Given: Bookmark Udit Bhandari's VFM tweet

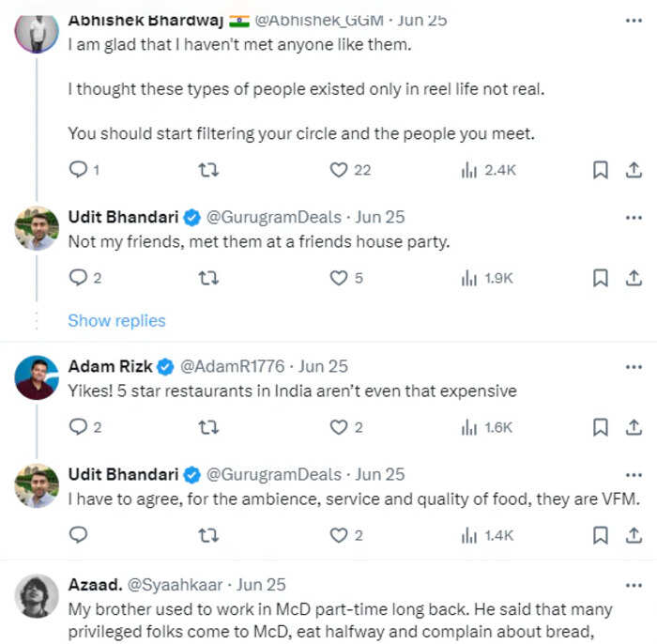Looking at the screenshot, I should [x=600, y=535].
